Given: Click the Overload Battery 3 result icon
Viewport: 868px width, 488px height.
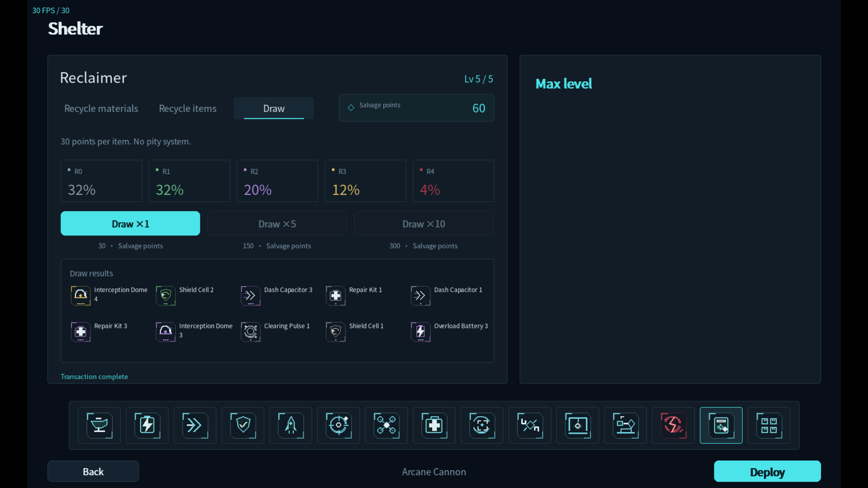Looking at the screenshot, I should click(420, 332).
